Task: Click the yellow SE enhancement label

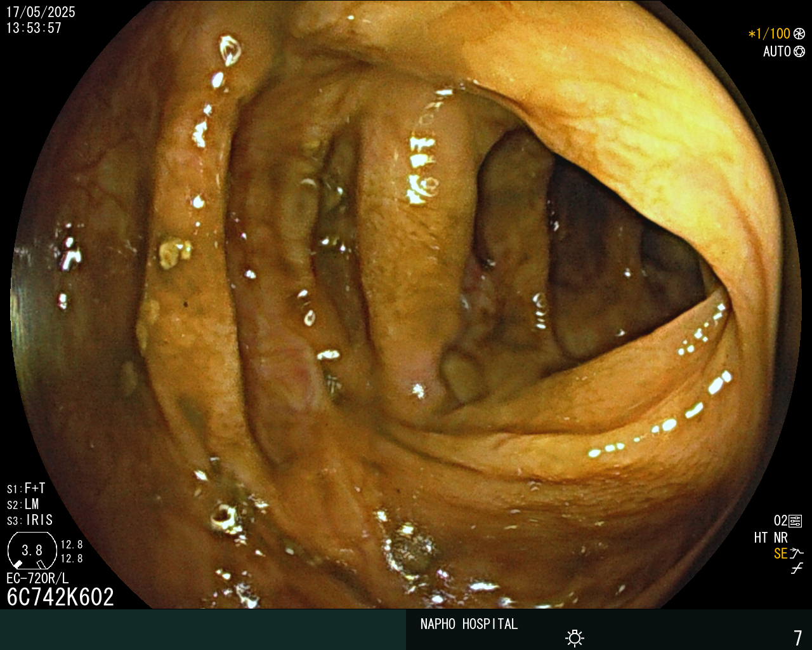Action: point(781,554)
